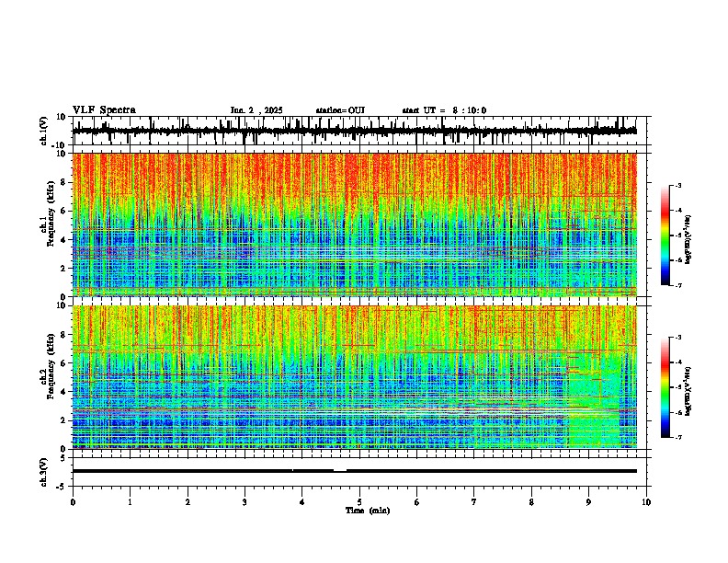728x563 pixels.
Task: Click the "6" kHz tick on ch.2 axis
Action: tap(64, 363)
